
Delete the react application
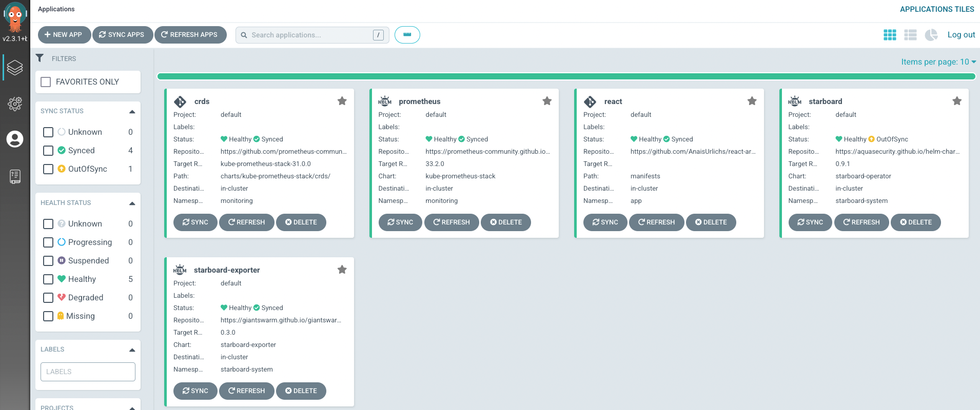pos(711,222)
